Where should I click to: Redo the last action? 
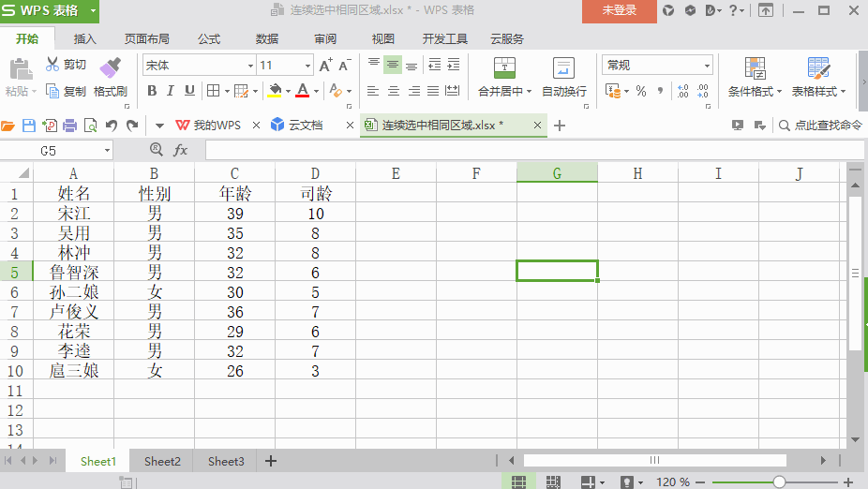[132, 126]
